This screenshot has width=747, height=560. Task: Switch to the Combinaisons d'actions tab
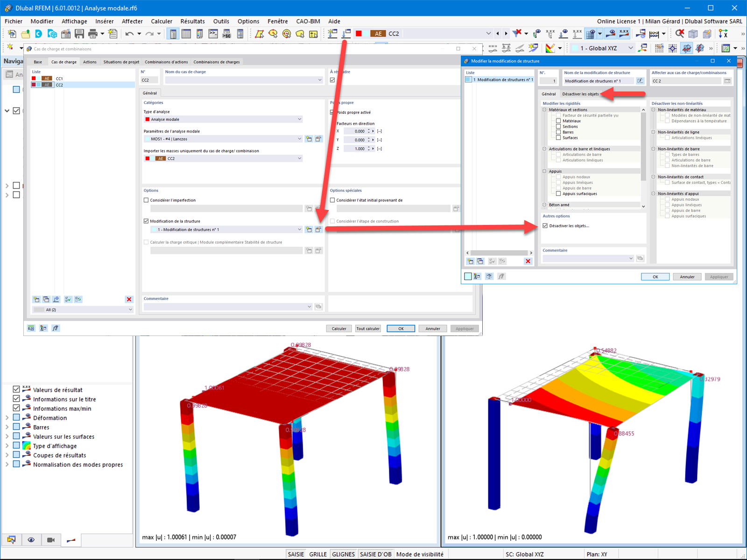pyautogui.click(x=166, y=62)
